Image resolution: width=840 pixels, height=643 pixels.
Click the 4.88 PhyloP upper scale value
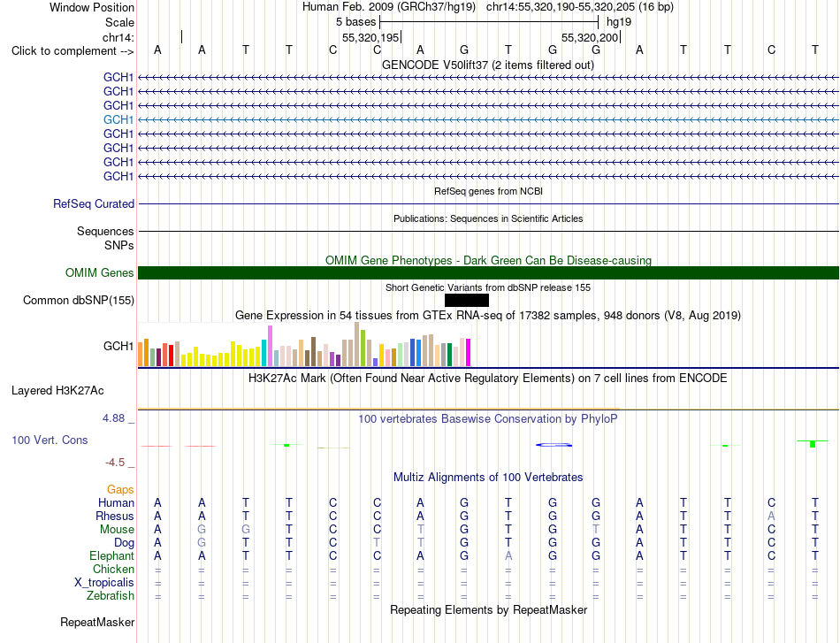(x=113, y=418)
